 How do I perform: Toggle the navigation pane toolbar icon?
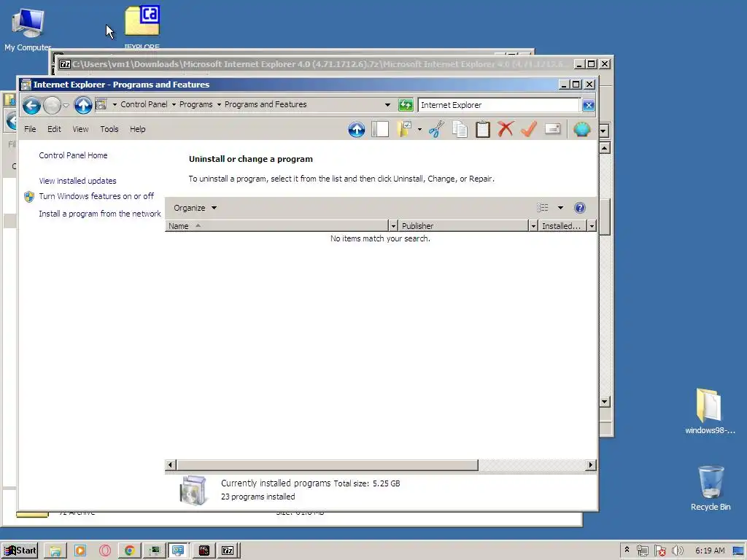pos(379,130)
